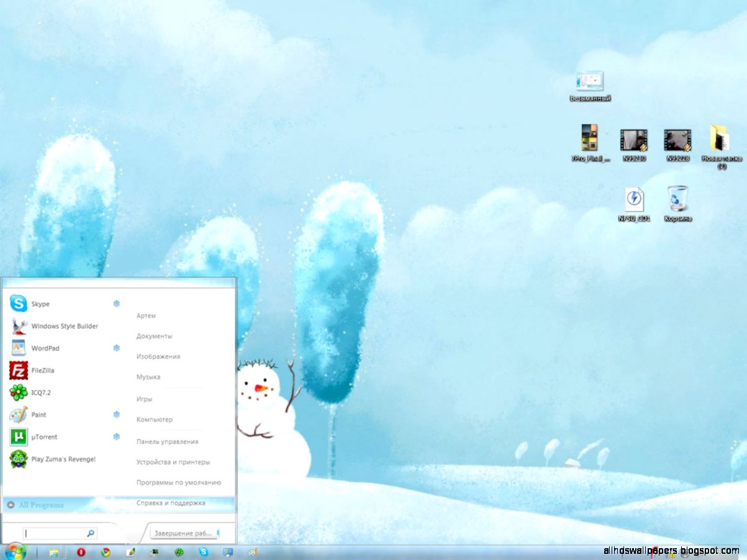
Task: Select the Безымянный desktop image file
Action: coord(590,86)
